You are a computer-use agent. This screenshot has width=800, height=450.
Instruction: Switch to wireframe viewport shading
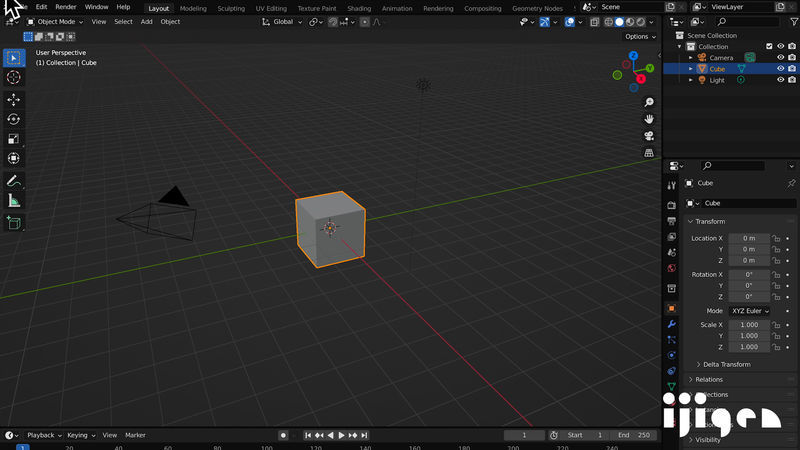coord(609,22)
